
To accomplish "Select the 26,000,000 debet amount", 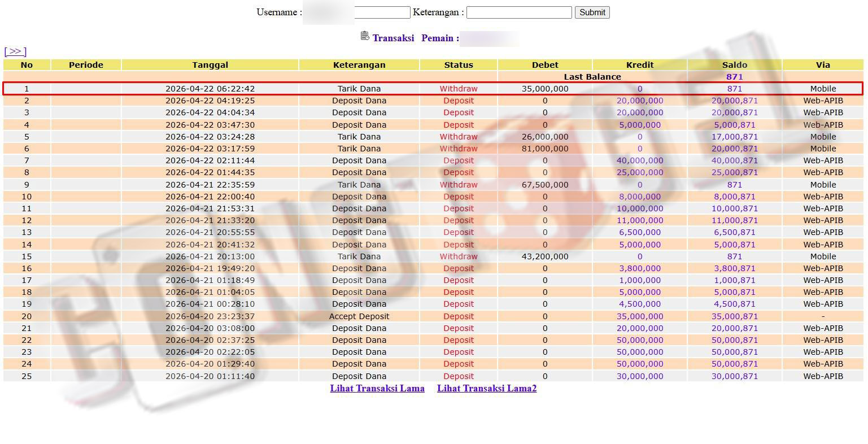I will pos(545,137).
